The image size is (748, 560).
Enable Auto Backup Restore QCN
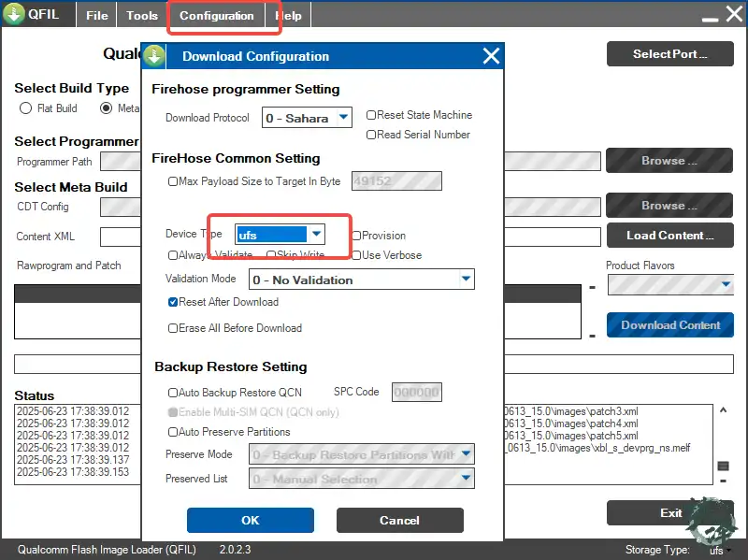pos(173,393)
